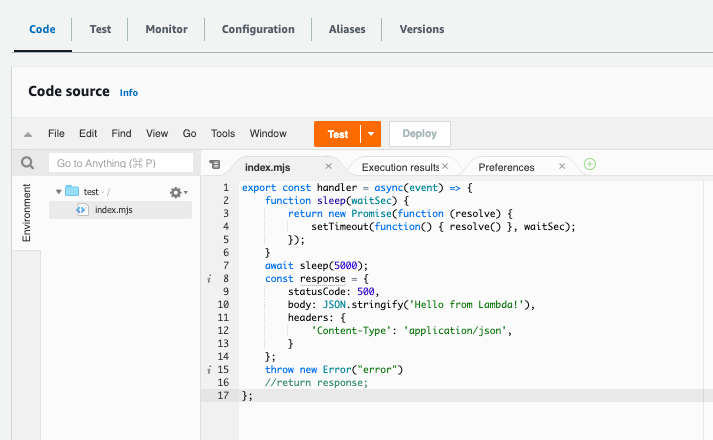The height and width of the screenshot is (440, 713).
Task: Focus the Go to Anything search field
Action: tap(121, 163)
